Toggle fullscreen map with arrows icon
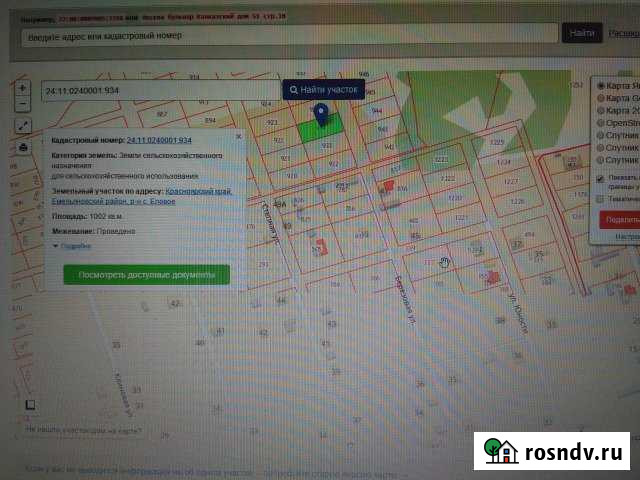The image size is (640, 480). pos(22,126)
